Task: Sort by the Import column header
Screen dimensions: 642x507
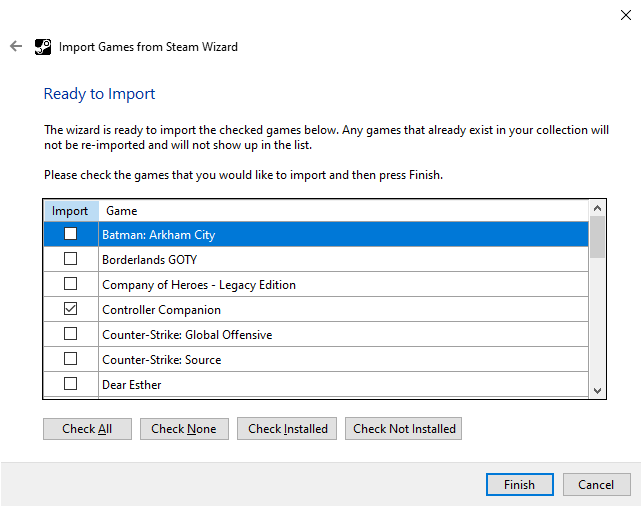Action: tap(71, 210)
